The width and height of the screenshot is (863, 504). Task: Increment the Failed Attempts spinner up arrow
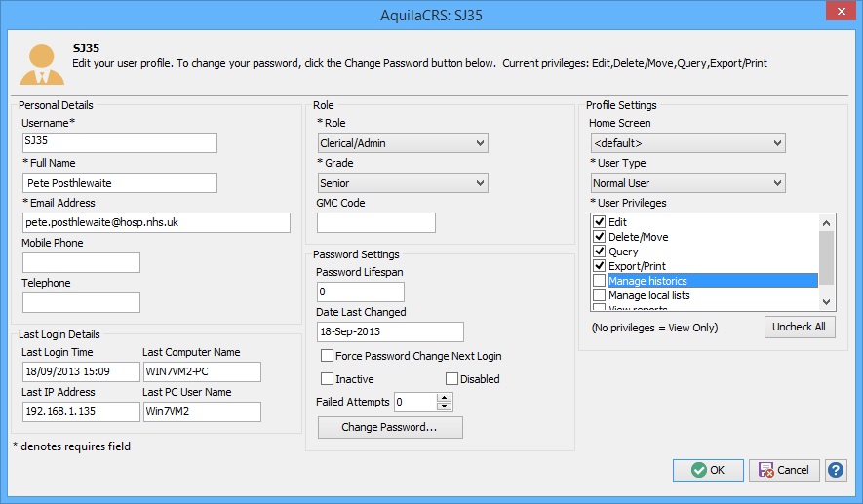(445, 397)
